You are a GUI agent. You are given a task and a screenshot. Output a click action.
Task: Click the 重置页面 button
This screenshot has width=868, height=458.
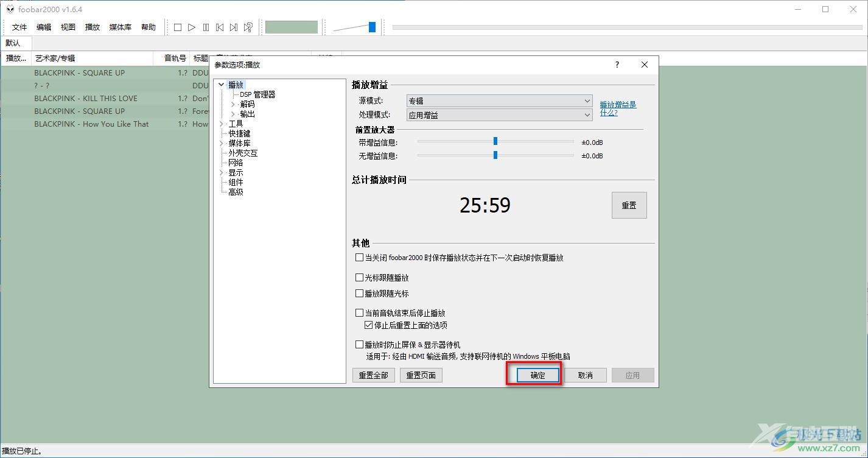point(421,375)
